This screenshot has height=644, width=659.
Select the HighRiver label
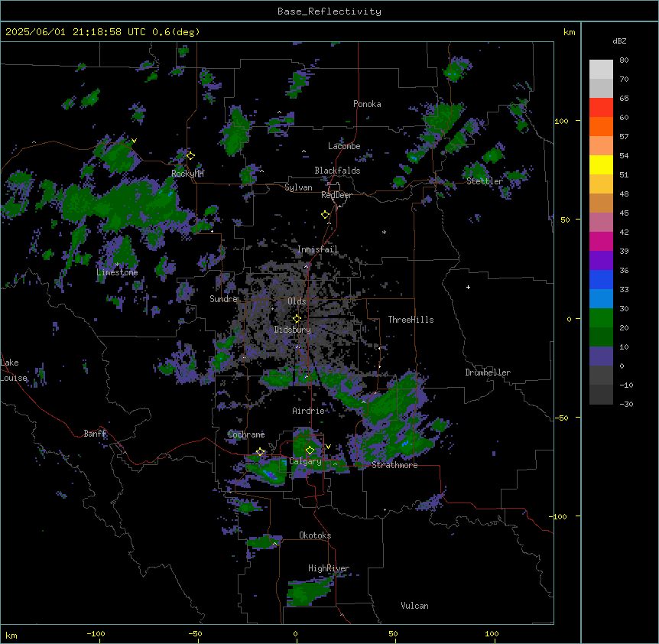point(329,568)
